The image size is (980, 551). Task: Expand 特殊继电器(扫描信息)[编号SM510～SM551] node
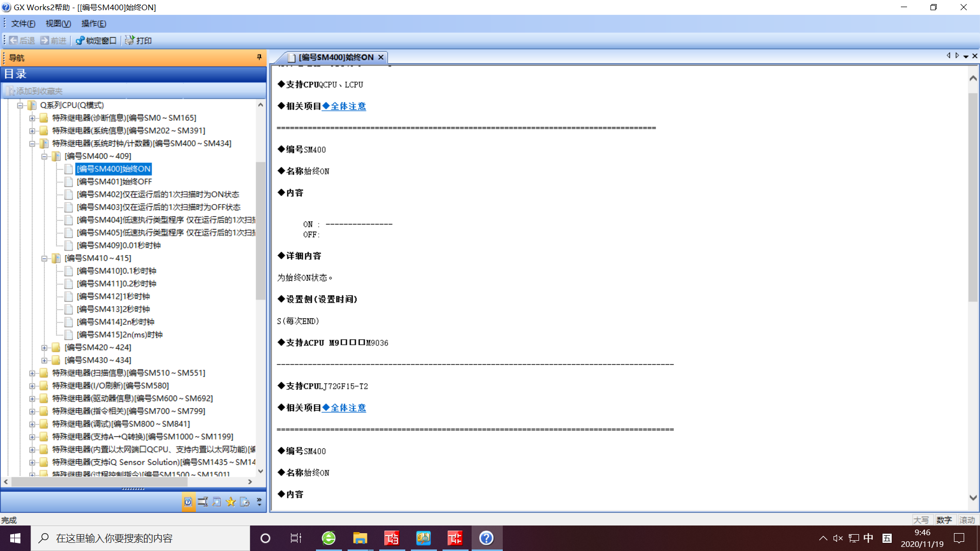[32, 373]
